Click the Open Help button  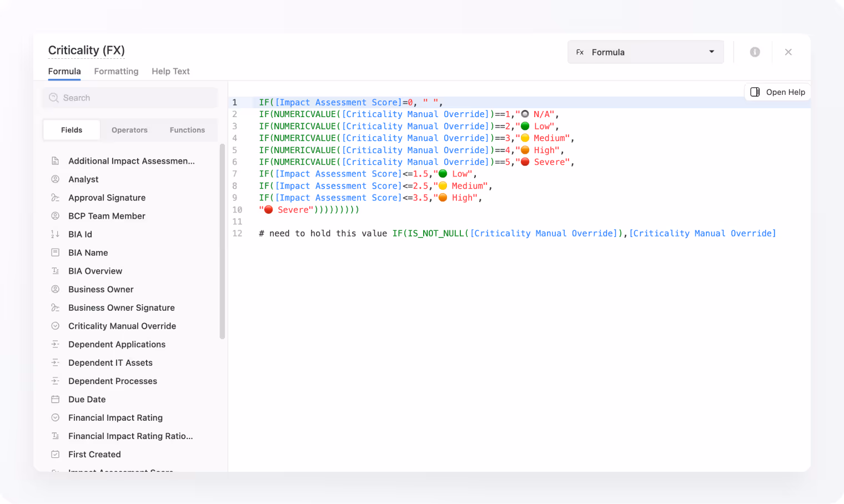coord(777,92)
